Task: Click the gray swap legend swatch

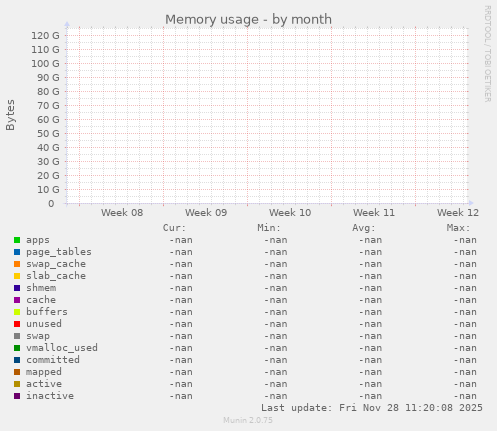Action: (17, 336)
